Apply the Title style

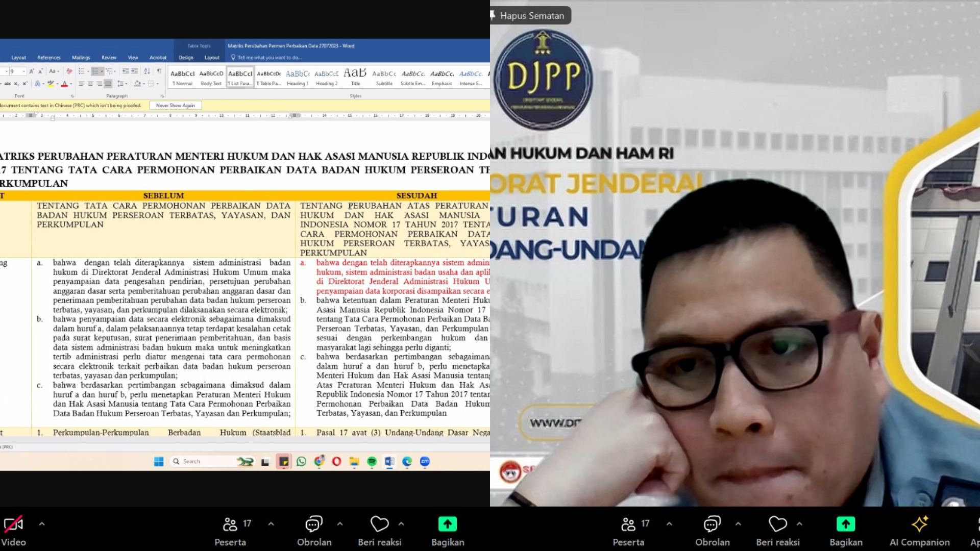[x=355, y=78]
